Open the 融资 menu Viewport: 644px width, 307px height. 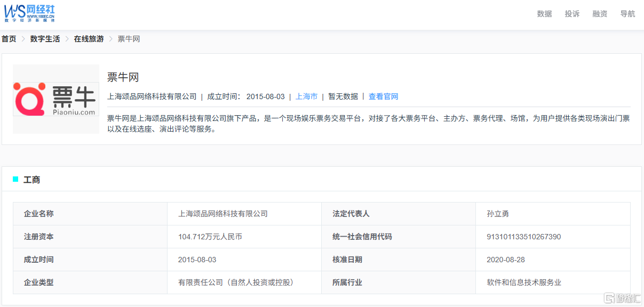pyautogui.click(x=600, y=14)
